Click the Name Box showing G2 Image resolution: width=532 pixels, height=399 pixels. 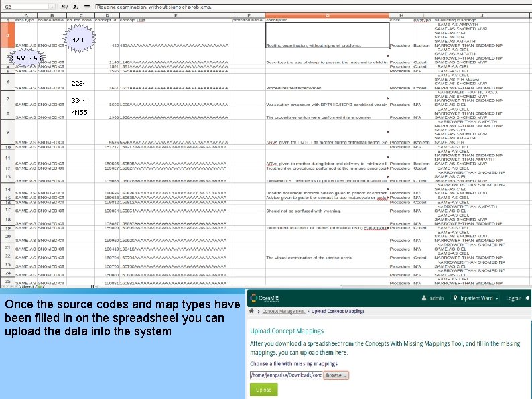(x=25, y=7)
